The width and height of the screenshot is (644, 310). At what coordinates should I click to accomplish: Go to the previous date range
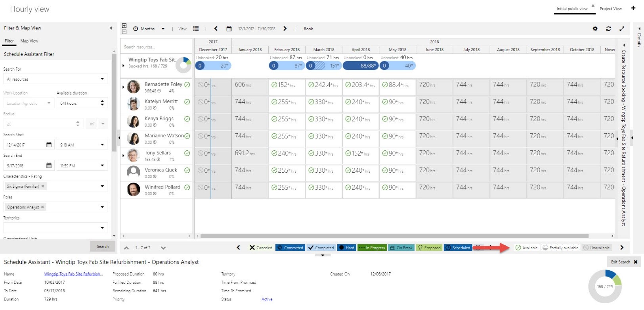coord(216,29)
